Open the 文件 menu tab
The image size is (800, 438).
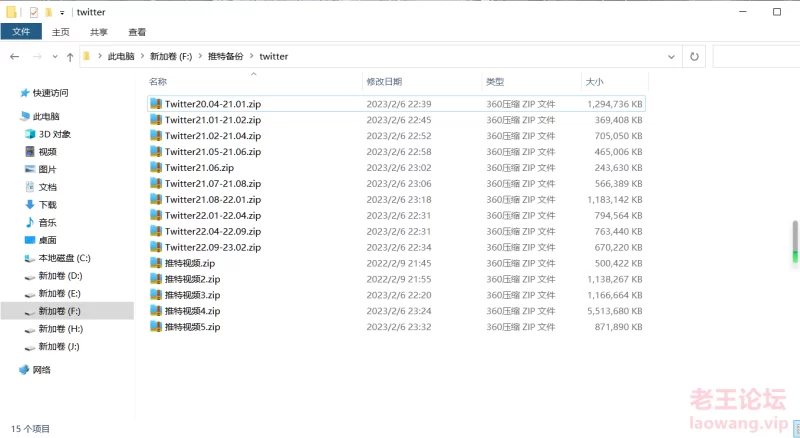pyautogui.click(x=21, y=32)
